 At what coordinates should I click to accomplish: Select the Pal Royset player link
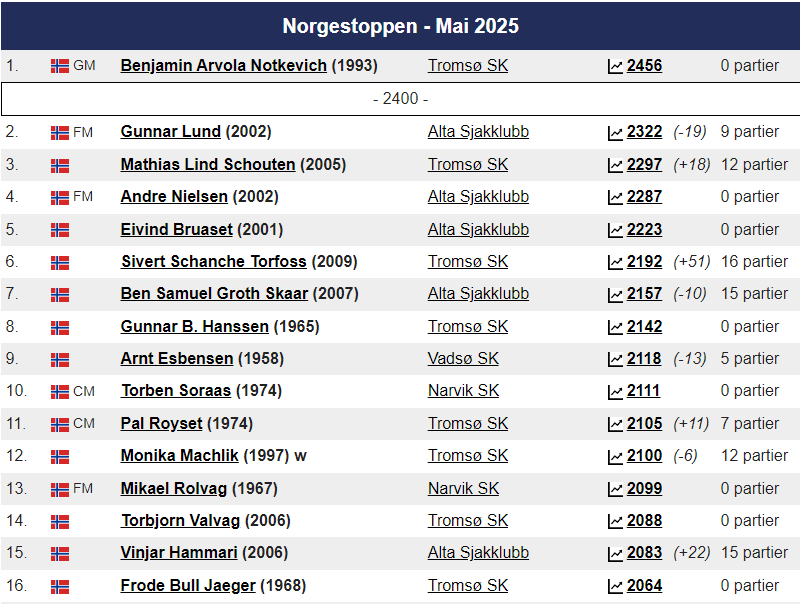pos(161,423)
